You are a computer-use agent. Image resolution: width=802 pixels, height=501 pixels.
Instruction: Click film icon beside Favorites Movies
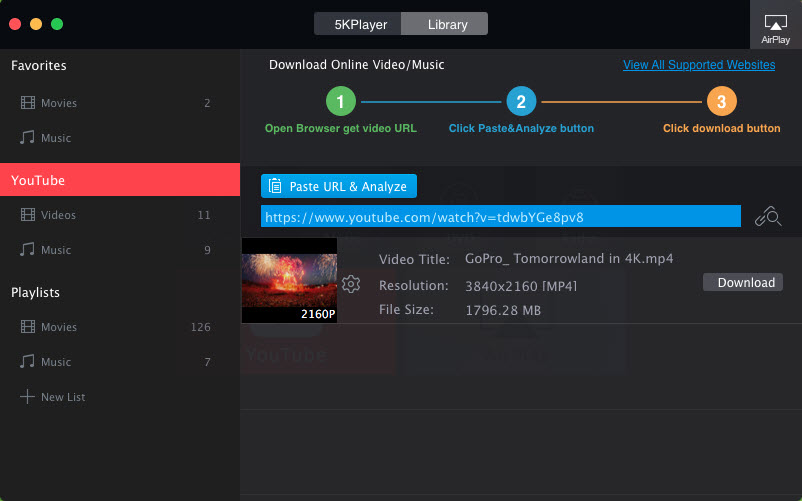(28, 103)
